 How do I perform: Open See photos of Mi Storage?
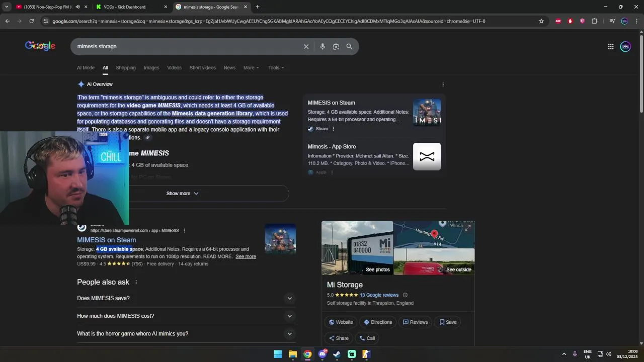click(357, 248)
